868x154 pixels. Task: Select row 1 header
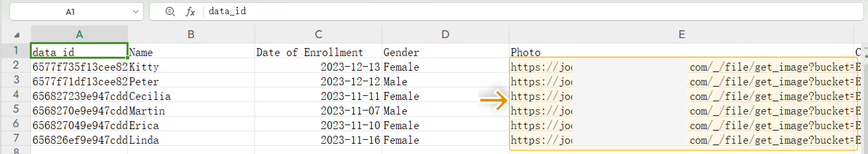16,51
